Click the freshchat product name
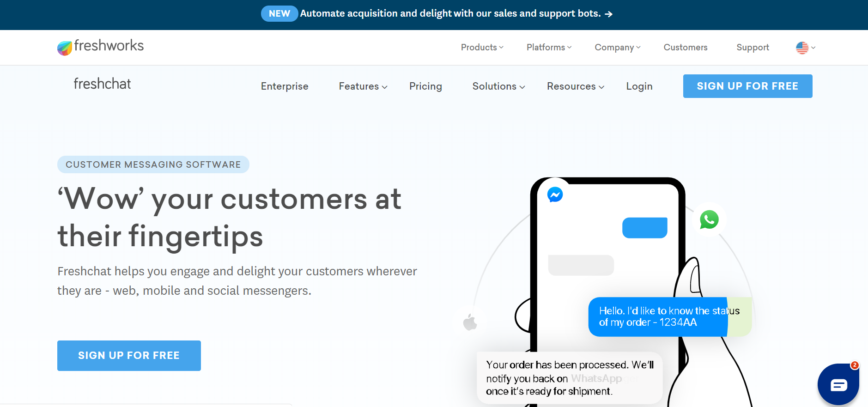The height and width of the screenshot is (407, 868). (102, 84)
